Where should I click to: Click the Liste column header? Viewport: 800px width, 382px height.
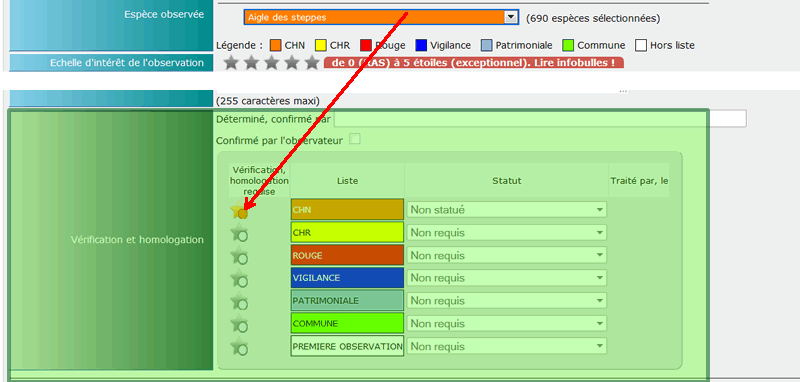coord(347,181)
